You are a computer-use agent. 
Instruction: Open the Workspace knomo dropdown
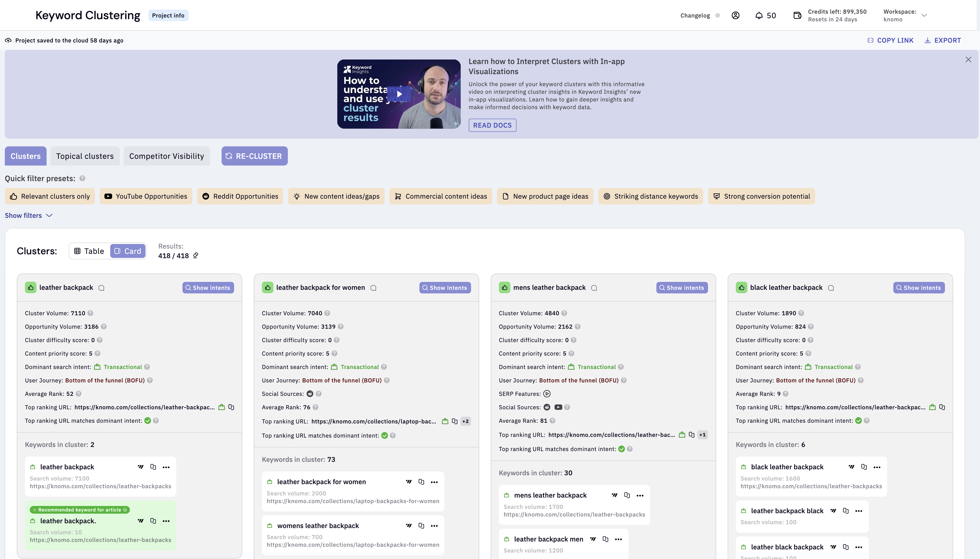pos(924,15)
